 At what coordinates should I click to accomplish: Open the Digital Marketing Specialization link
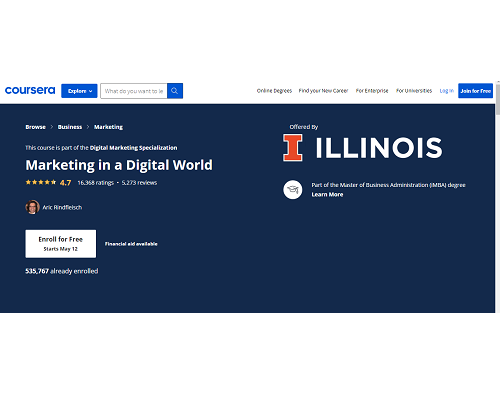coord(133,148)
